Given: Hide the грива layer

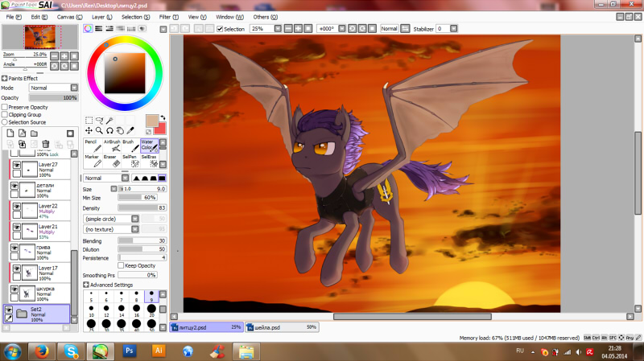Looking at the screenshot, I should coord(14,248).
